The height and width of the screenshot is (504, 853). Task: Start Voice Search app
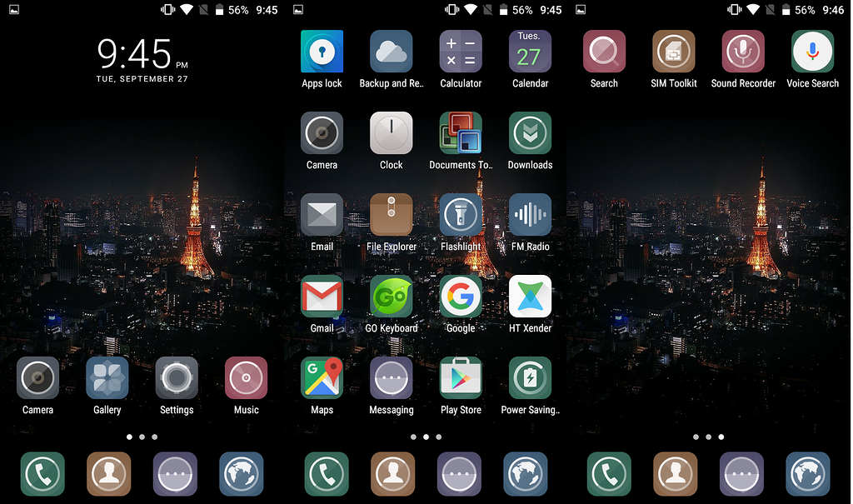tap(813, 52)
